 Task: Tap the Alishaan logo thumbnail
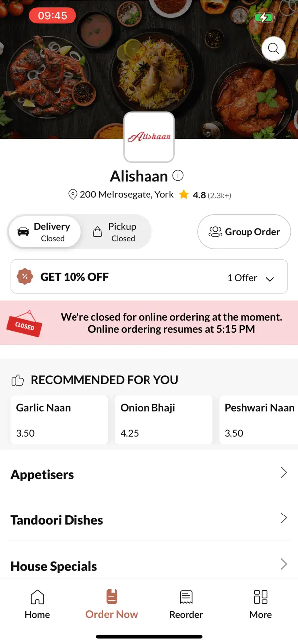click(149, 137)
